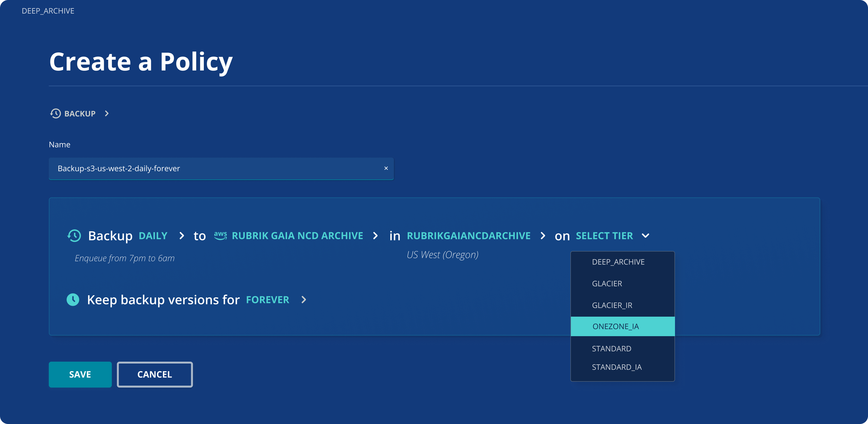868x424 pixels.
Task: Clear the policy name with the x icon
Action: (x=386, y=168)
